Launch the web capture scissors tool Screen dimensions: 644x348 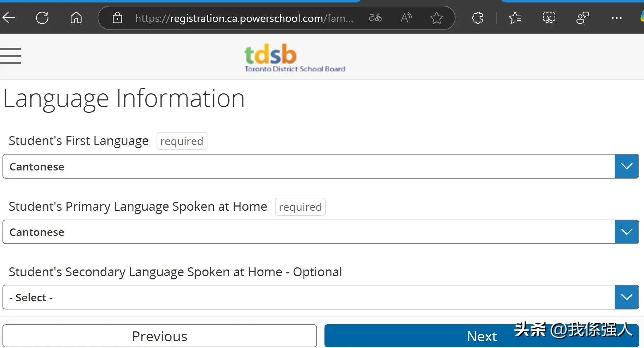pyautogui.click(x=549, y=18)
